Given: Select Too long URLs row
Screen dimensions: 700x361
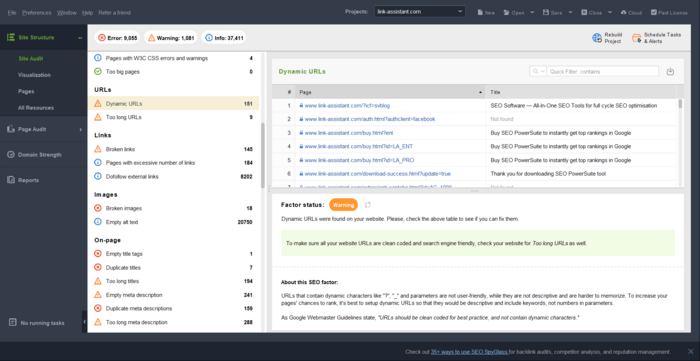Looking at the screenshot, I should click(x=174, y=117).
